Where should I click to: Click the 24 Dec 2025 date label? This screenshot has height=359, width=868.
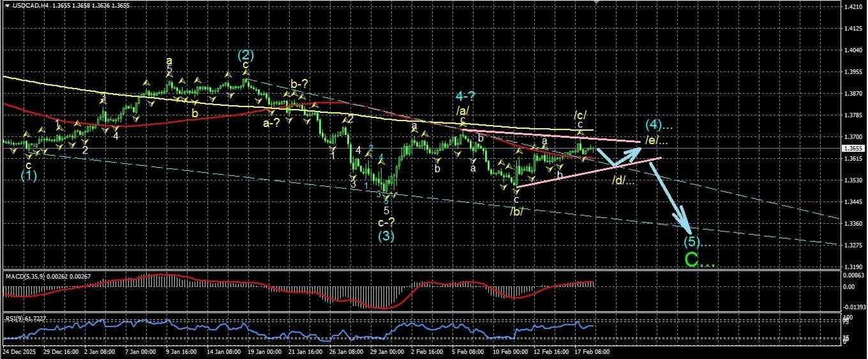click(19, 352)
